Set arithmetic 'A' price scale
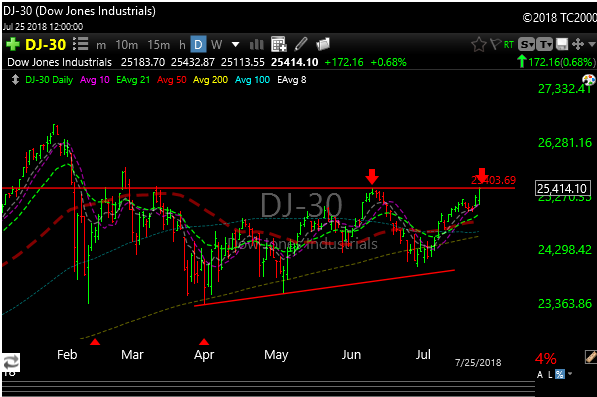 click(540, 375)
